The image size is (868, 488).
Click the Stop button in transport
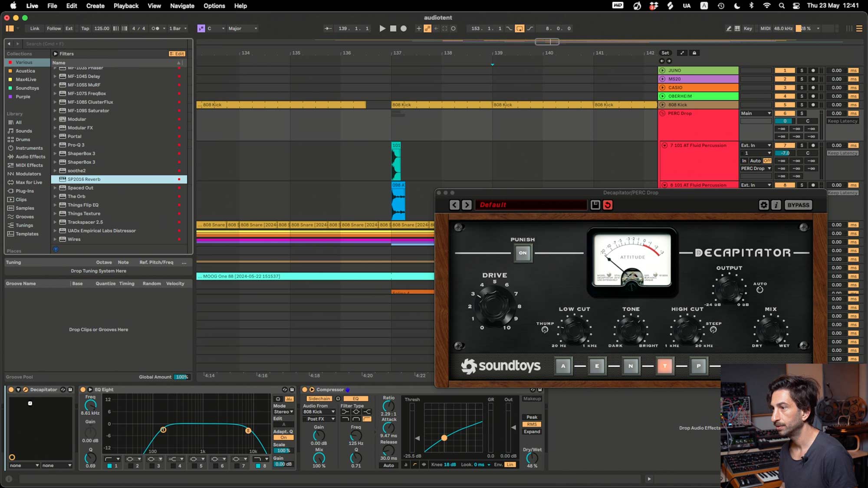point(393,29)
